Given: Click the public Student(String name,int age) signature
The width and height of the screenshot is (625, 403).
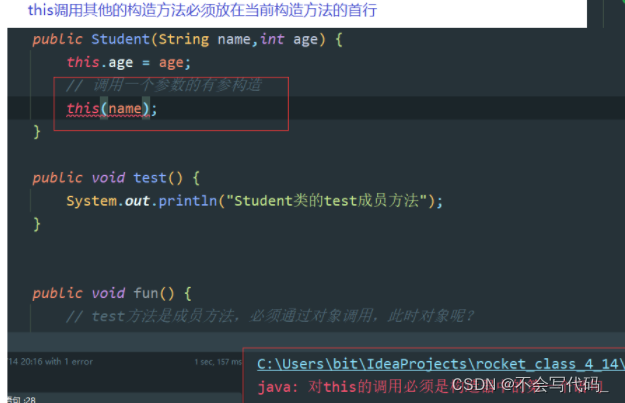Looking at the screenshot, I should [x=187, y=39].
